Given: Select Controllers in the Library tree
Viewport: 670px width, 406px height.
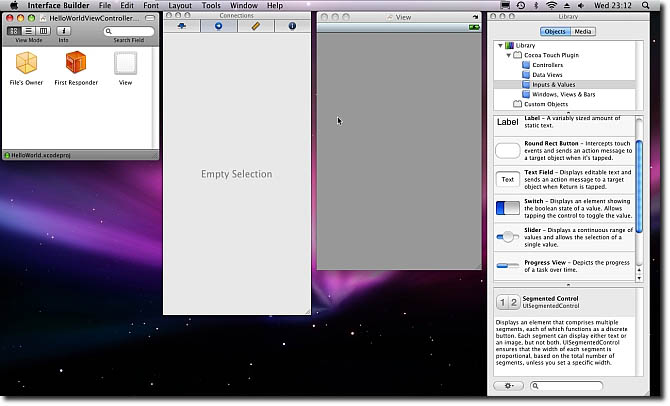Looking at the screenshot, I should pyautogui.click(x=547, y=65).
